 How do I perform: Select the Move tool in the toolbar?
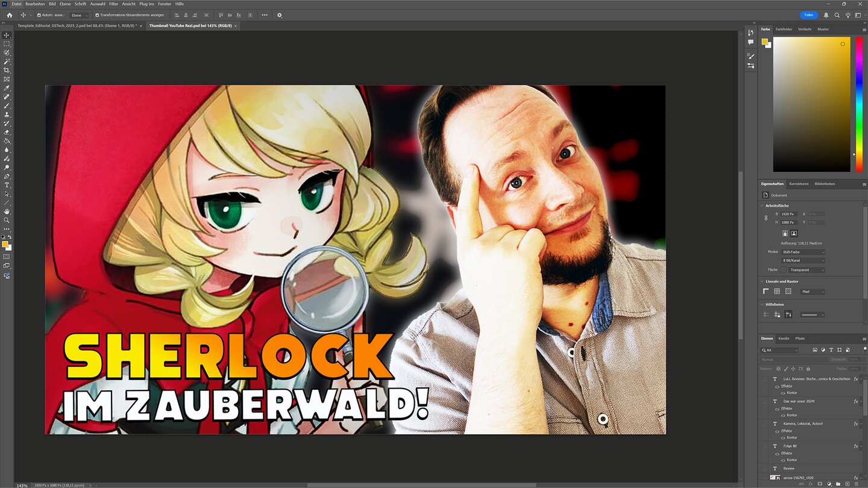tap(7, 35)
